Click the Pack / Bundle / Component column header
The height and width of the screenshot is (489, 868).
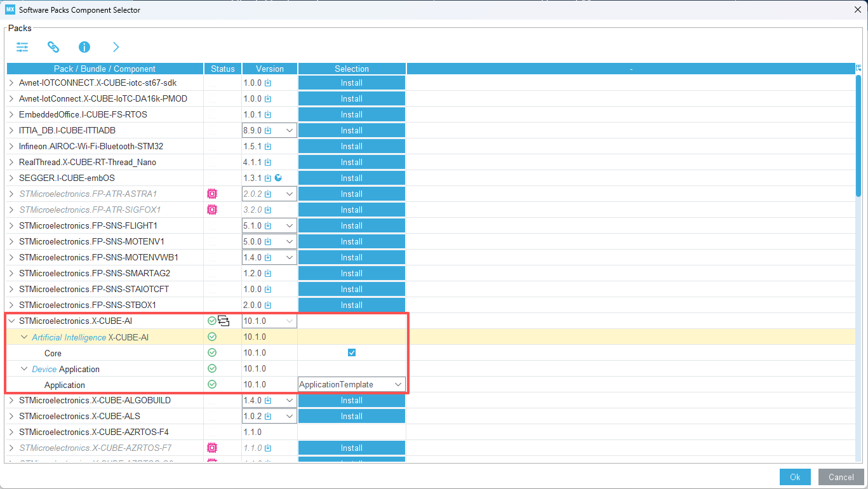tap(105, 69)
